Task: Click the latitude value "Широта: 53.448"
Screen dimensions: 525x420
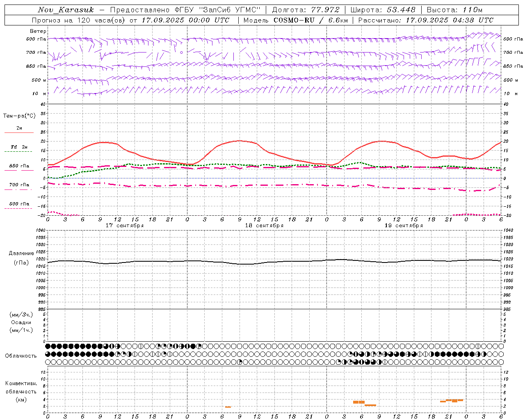Action: 383,10
